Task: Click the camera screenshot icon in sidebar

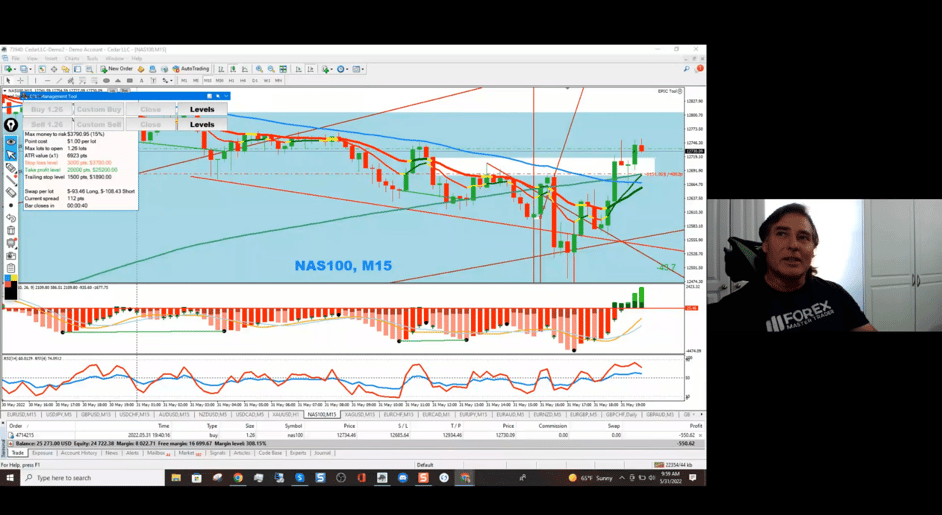Action: 11,256
